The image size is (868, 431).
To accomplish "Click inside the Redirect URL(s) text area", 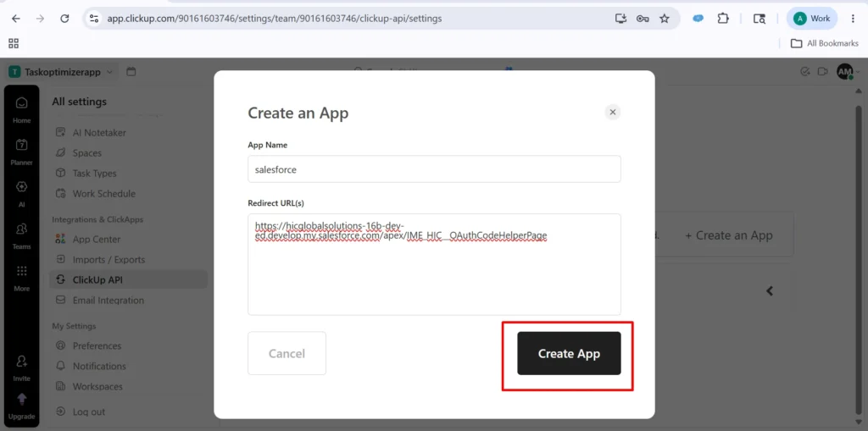I will click(434, 264).
